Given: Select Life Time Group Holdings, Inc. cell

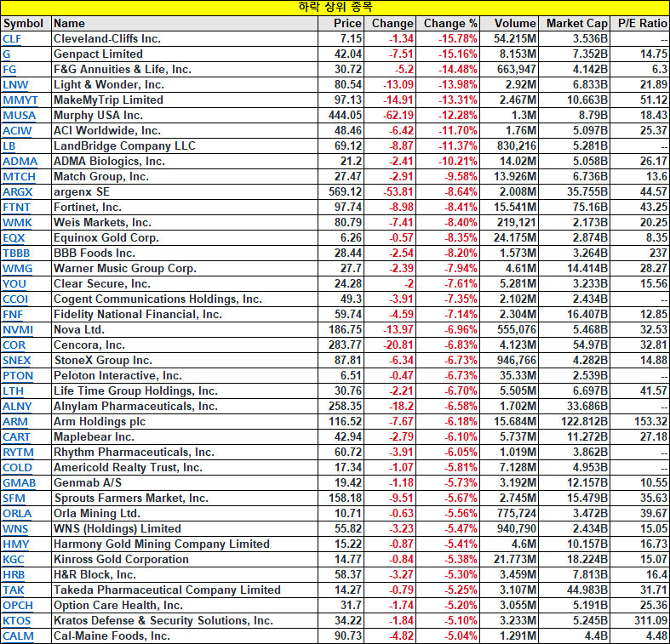Looking at the screenshot, I should point(185,391).
